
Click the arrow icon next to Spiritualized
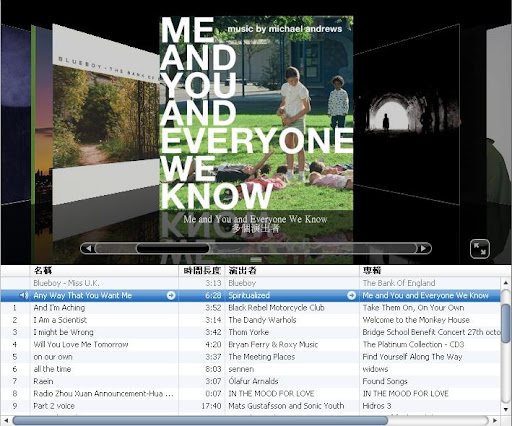[351, 295]
